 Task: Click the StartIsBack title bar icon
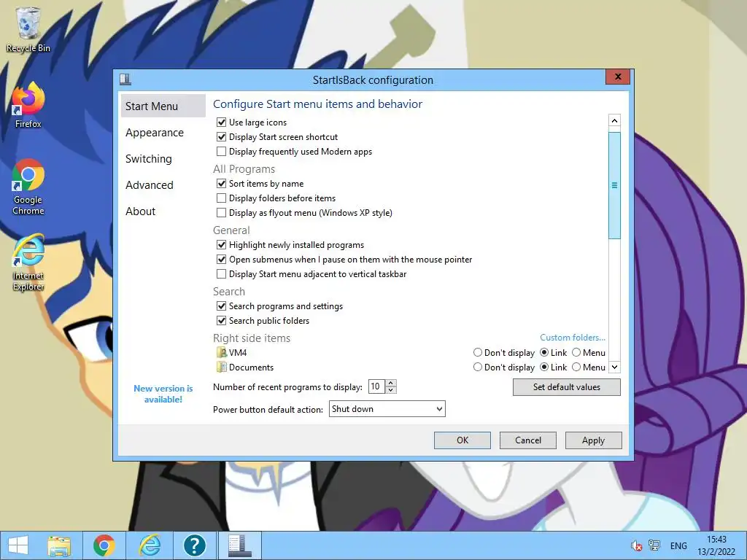tap(125, 79)
